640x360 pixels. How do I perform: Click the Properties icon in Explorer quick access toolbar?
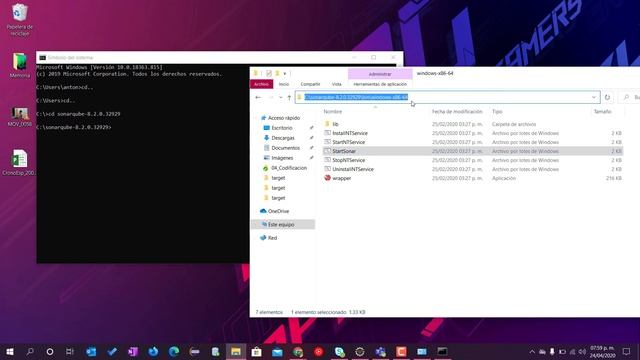[x=269, y=73]
